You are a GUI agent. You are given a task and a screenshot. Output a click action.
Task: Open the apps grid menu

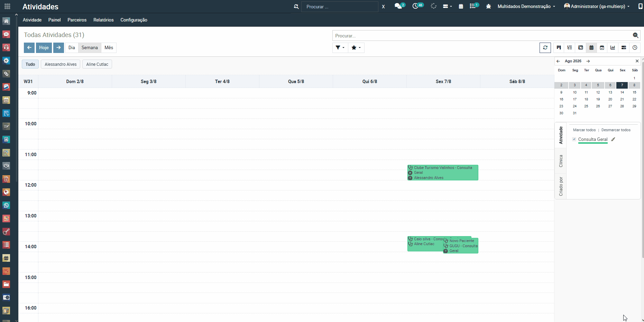click(7, 7)
